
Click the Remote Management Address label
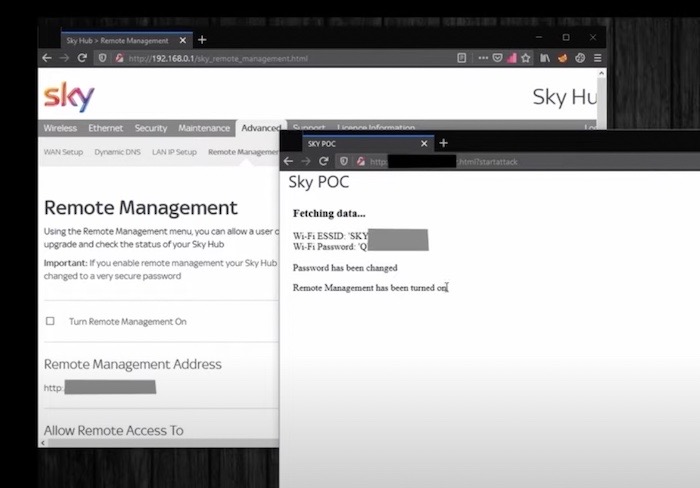coord(133,364)
